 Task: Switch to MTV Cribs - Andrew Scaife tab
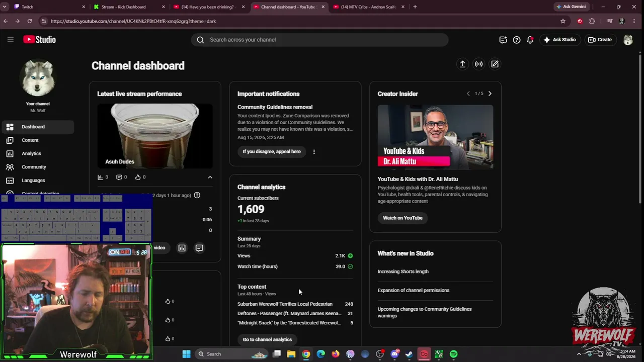[x=369, y=7]
